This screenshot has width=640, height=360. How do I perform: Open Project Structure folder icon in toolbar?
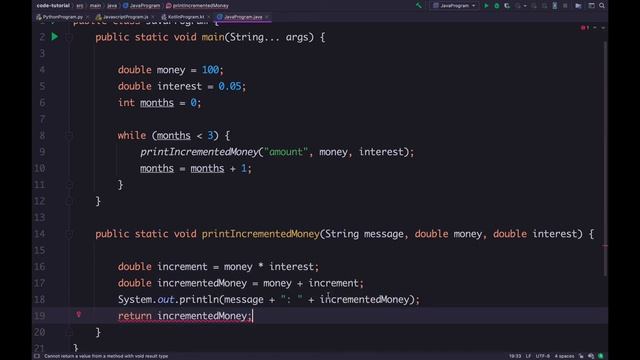578,6
